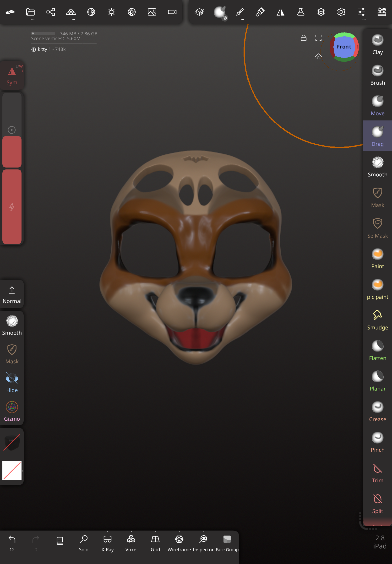Select the Paint brush tool
The image size is (392, 564).
tap(377, 259)
